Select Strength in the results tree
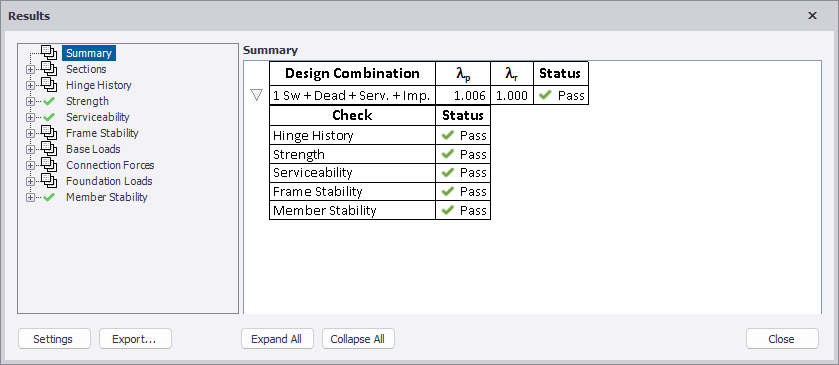The width and height of the screenshot is (839, 365). (x=87, y=101)
